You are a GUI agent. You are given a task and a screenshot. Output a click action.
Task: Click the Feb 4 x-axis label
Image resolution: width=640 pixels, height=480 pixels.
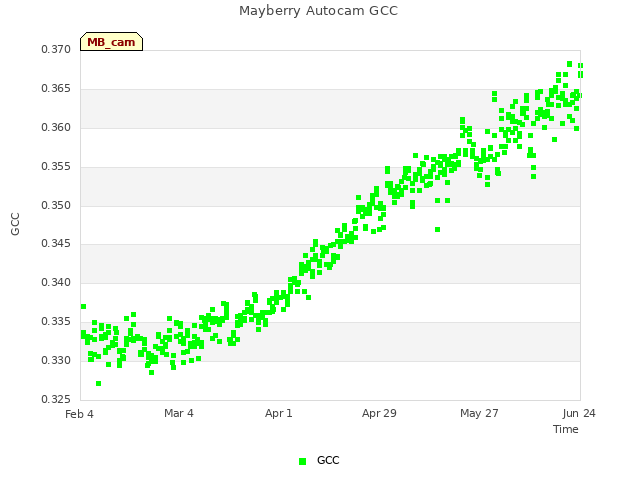(79, 414)
